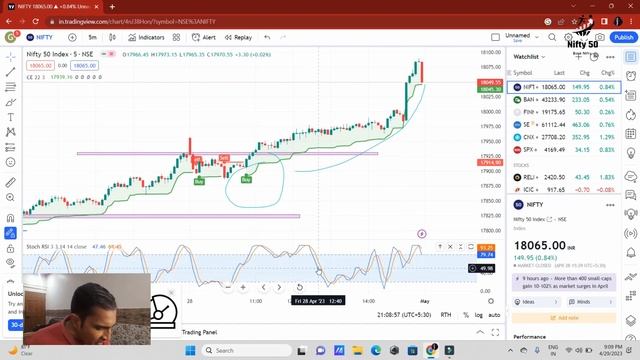Open the NIFTY symbol search
640x360 pixels.
click(40, 37)
